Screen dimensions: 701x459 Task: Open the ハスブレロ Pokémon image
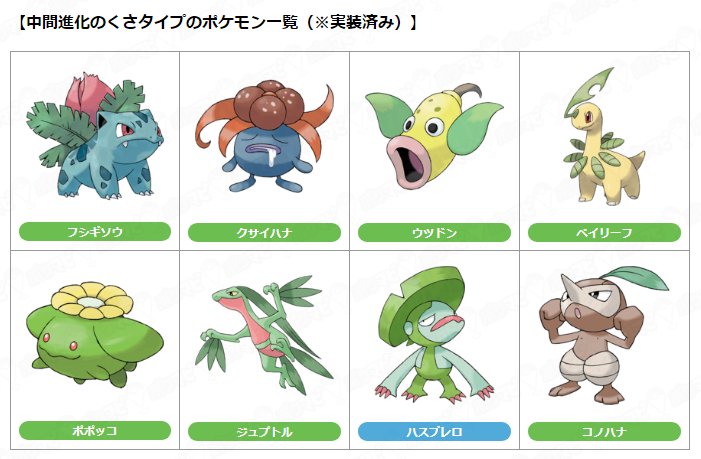434,335
